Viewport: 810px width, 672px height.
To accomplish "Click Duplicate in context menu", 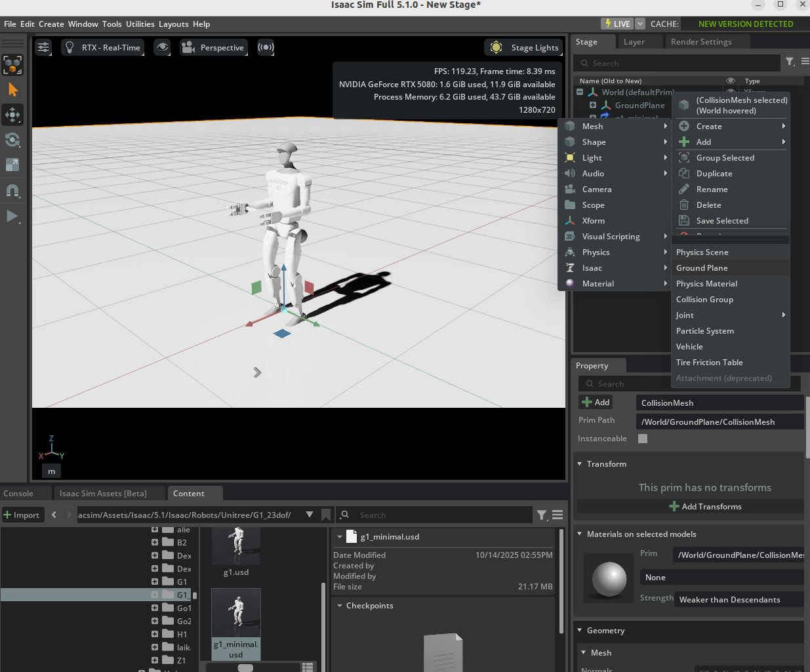I will (731, 174).
